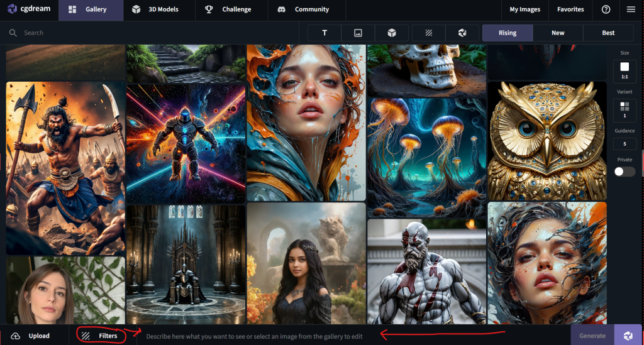The height and width of the screenshot is (345, 644).
Task: Click the Generate button
Action: pyautogui.click(x=592, y=336)
